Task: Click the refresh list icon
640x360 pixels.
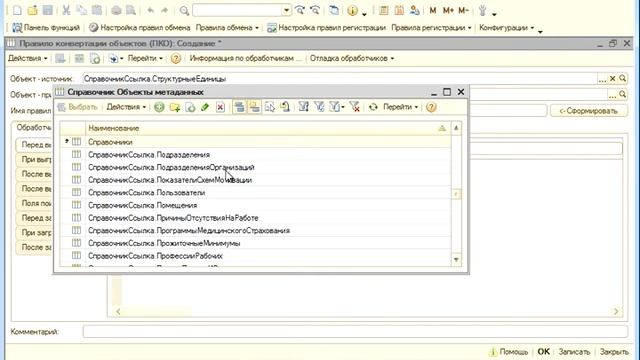Action: pyautogui.click(x=373, y=107)
